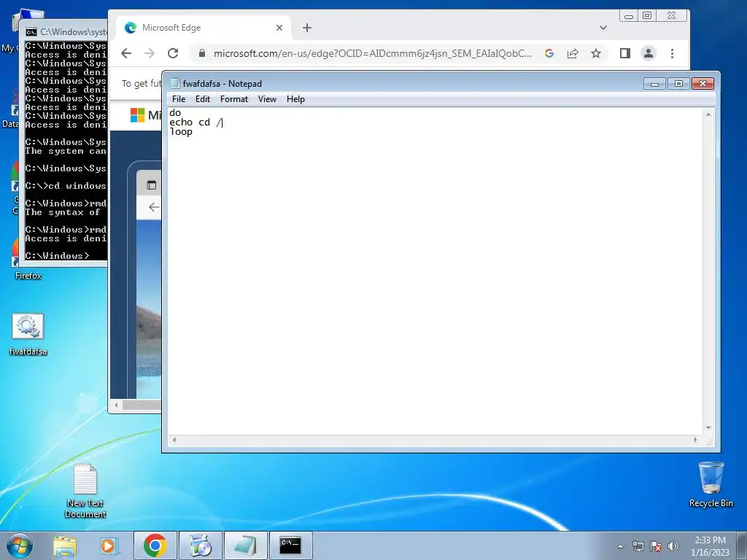This screenshot has width=747, height=560.
Task: Switch to Command Prompt via taskbar
Action: point(290,545)
